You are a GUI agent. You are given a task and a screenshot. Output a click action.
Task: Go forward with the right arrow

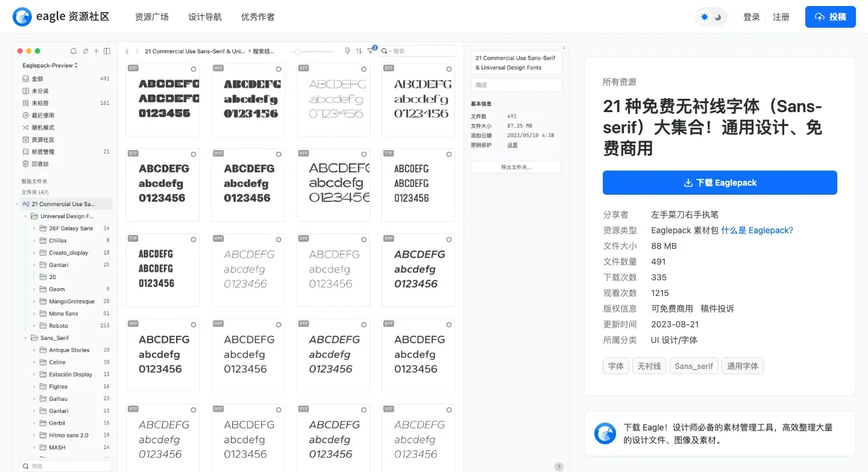[x=137, y=51]
